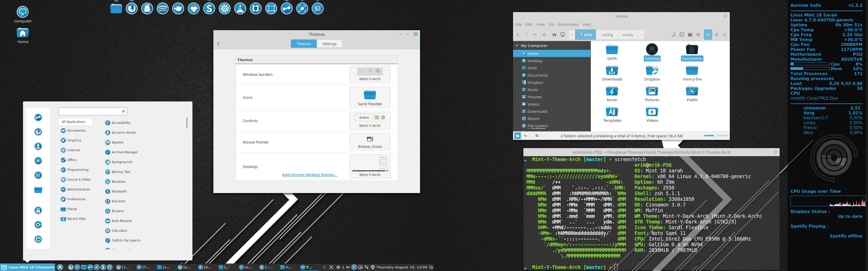This screenshot has width=868, height=271.
Task: Open File System in sidebar
Action: (537, 126)
